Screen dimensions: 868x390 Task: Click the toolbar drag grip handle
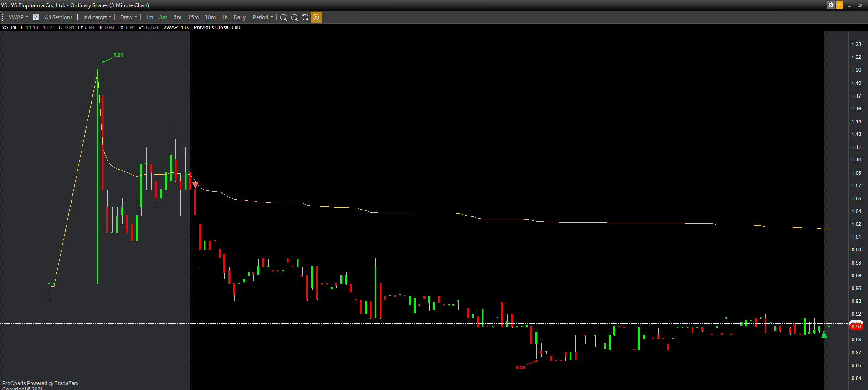pos(3,17)
